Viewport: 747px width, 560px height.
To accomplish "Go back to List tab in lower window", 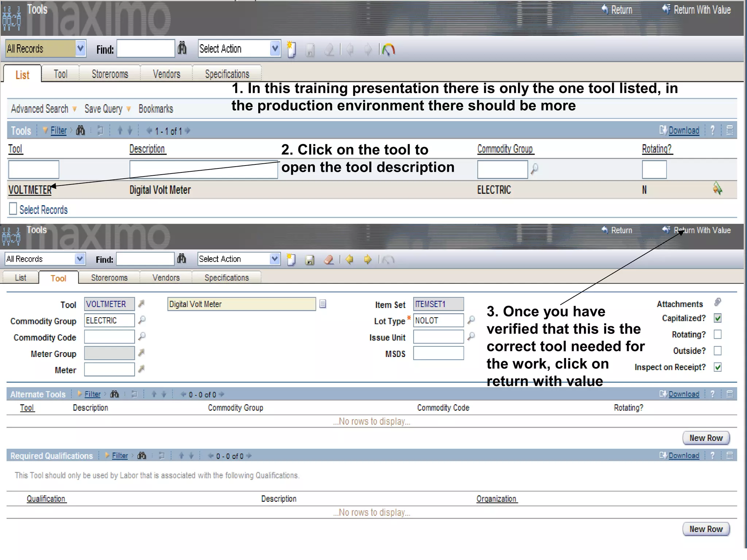I will (x=20, y=277).
